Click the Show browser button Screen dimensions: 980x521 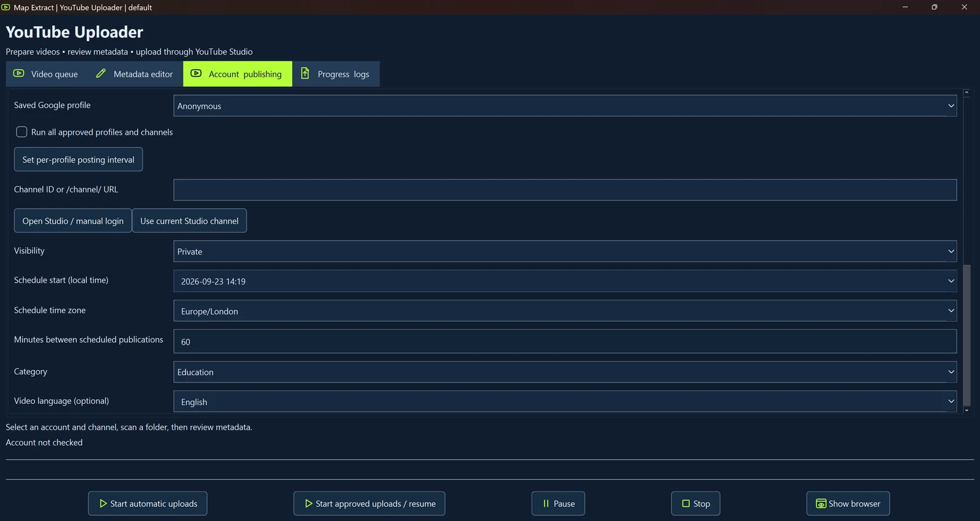point(848,503)
